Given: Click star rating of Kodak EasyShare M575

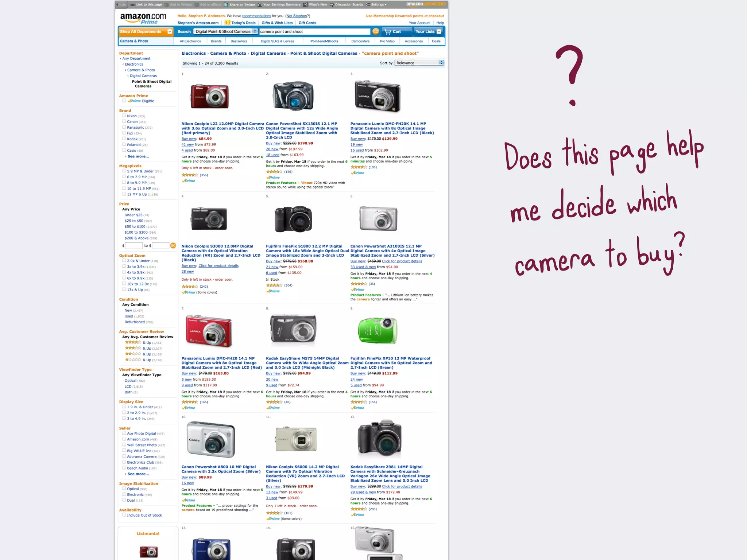Looking at the screenshot, I should (274, 402).
